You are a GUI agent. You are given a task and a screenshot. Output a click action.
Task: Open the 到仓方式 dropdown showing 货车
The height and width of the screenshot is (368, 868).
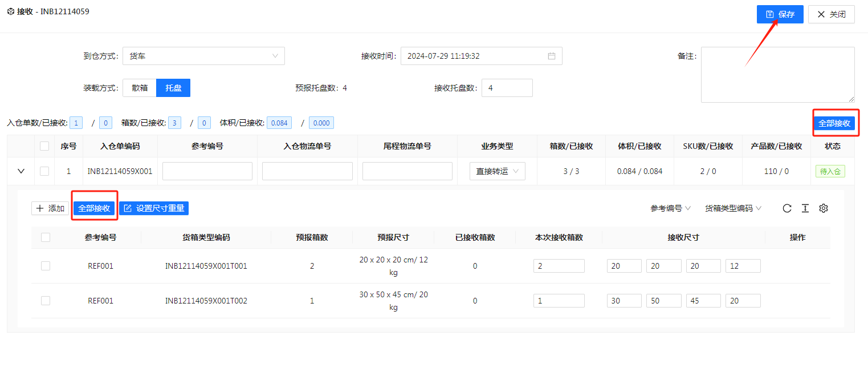(203, 56)
